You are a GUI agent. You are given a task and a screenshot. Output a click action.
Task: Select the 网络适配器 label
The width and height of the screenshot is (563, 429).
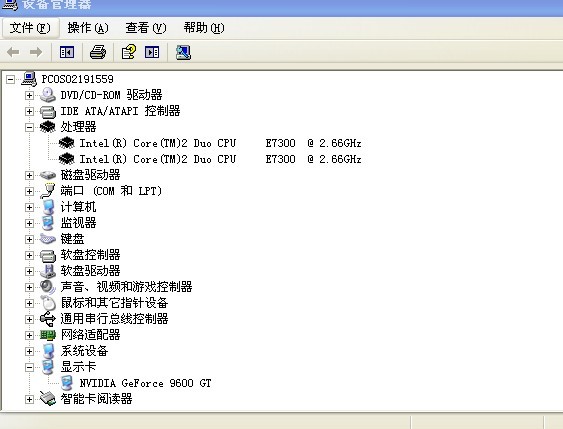click(x=90, y=335)
